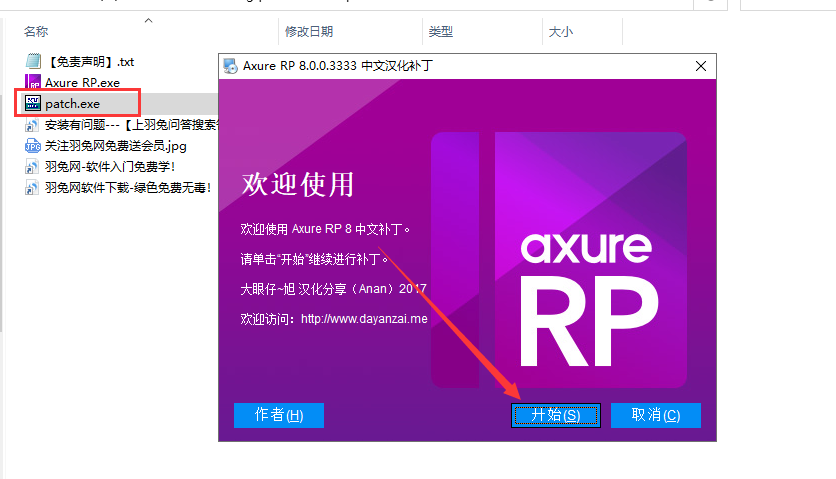Close the Axure RP 中文汉化补丁 dialog
This screenshot has width=836, height=479.
coord(701,66)
